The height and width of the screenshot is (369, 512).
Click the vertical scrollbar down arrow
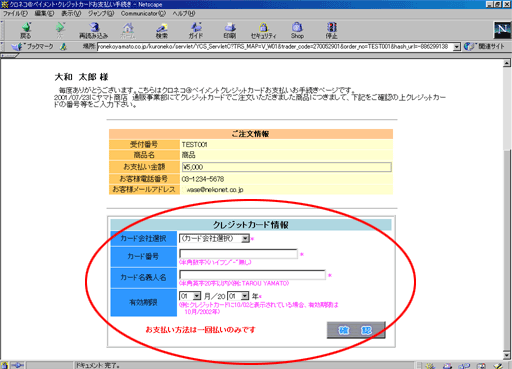[x=507, y=355]
